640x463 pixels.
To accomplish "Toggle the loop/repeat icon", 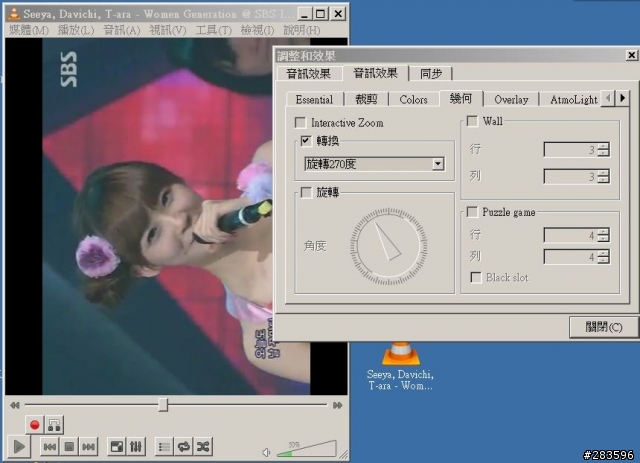I will (x=184, y=447).
